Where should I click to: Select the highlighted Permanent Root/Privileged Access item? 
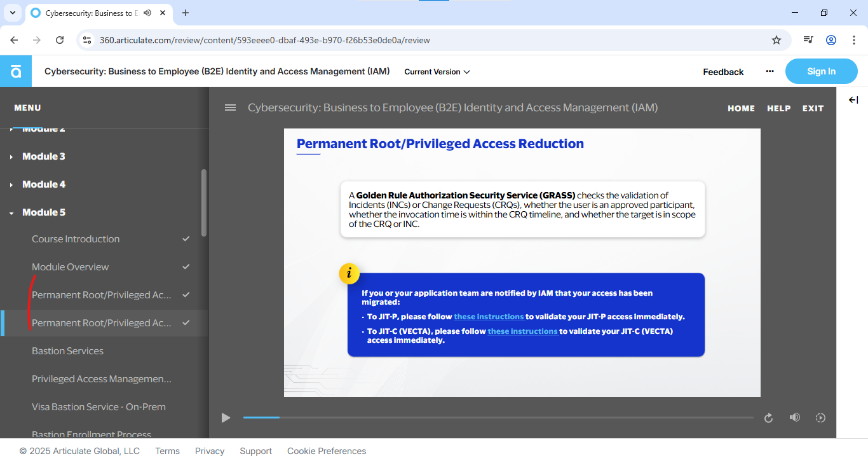click(x=104, y=323)
